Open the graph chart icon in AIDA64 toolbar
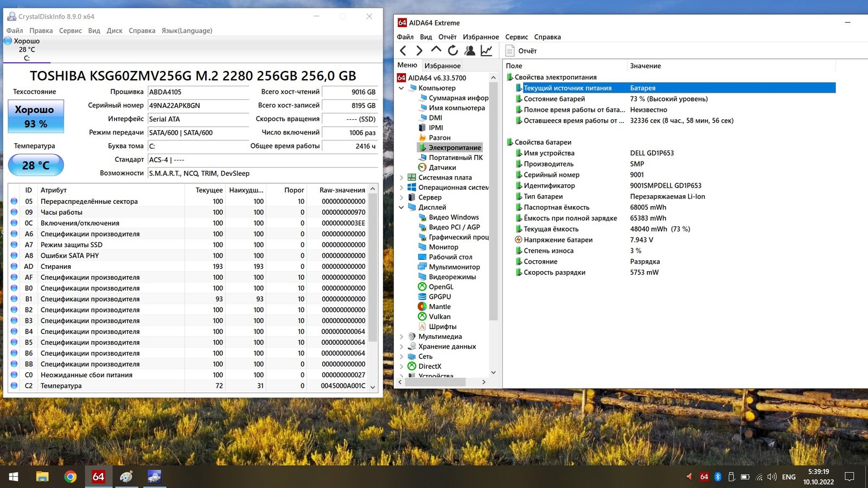Viewport: 868px width, 488px height. 487,50
